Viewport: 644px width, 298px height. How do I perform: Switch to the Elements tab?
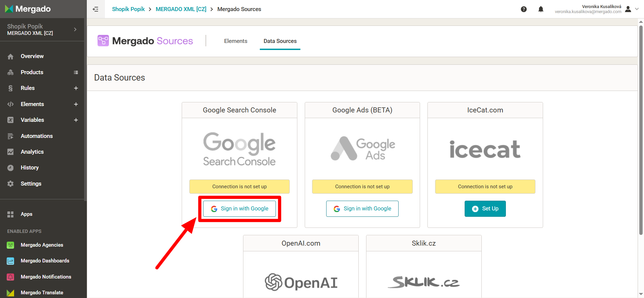click(x=235, y=41)
